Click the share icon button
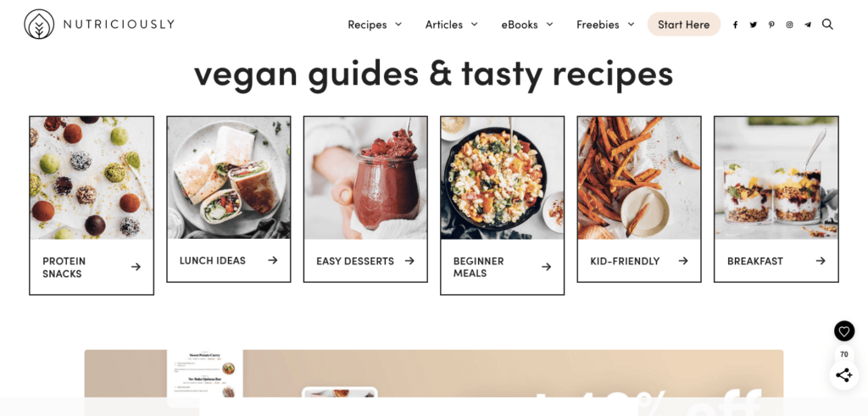 (x=843, y=375)
